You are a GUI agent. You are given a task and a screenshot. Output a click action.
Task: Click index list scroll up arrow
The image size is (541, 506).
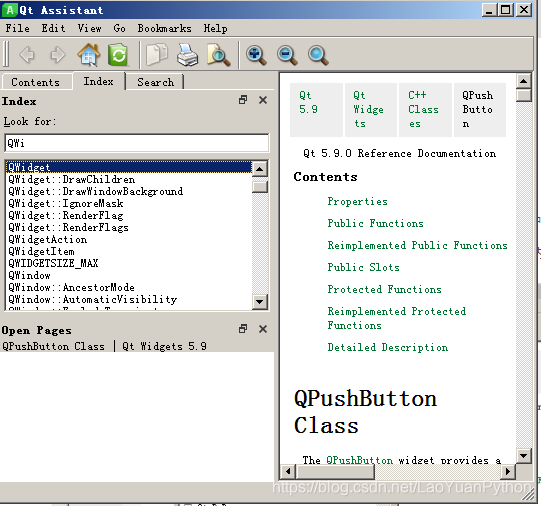point(260,169)
